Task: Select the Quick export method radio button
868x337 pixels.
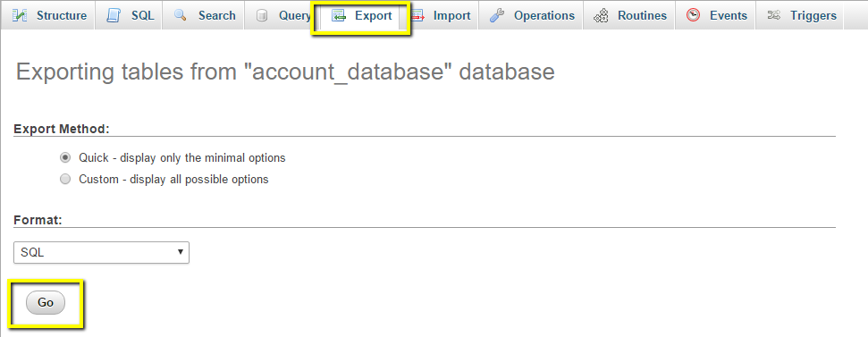Action: click(x=65, y=157)
